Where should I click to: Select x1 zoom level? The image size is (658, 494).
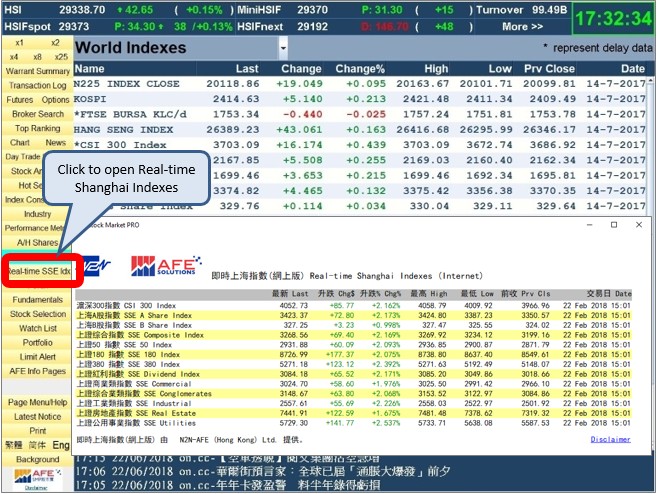tap(19, 42)
